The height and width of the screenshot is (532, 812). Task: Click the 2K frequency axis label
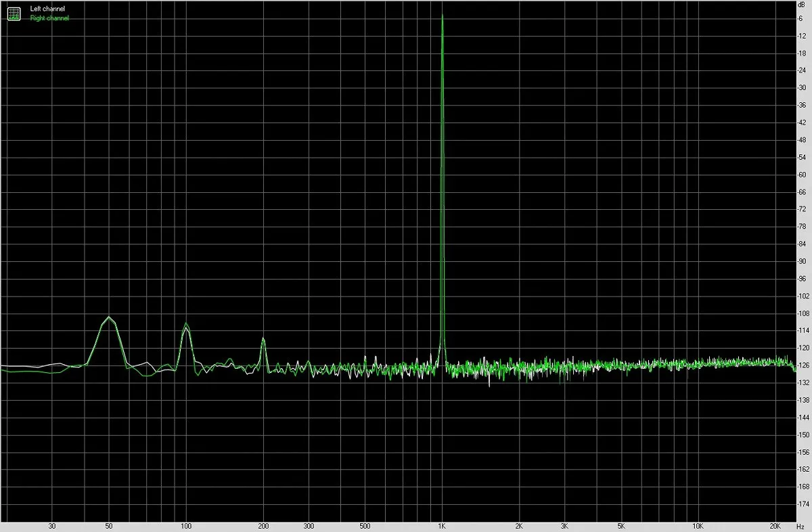(519, 526)
